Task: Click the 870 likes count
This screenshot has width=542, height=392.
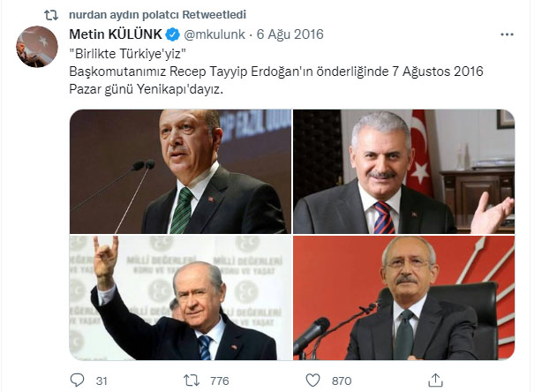Action: coord(342,381)
